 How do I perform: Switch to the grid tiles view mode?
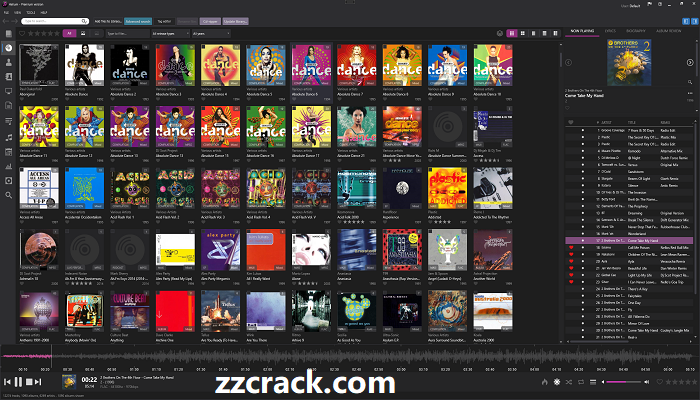pyautogui.click(x=522, y=33)
